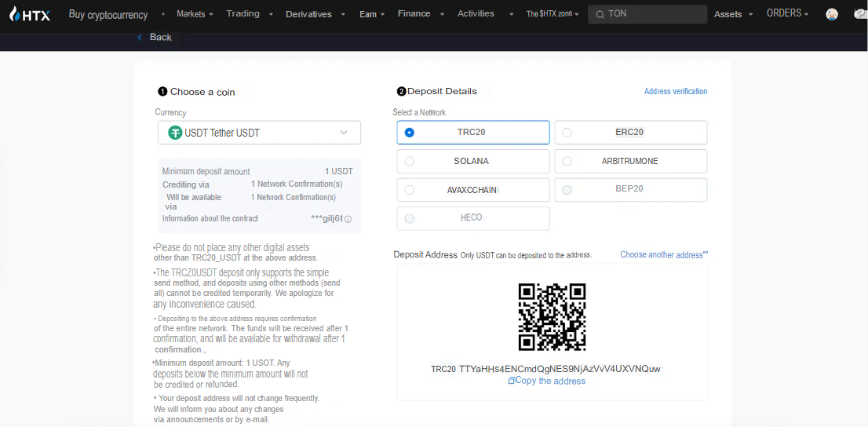The width and height of the screenshot is (868, 427).
Task: Click the Minimum deposit amount 1 USDT value
Action: [339, 172]
